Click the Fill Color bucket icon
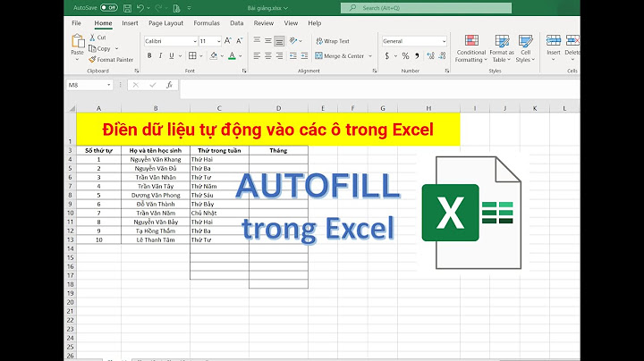644x361 pixels. (214, 55)
